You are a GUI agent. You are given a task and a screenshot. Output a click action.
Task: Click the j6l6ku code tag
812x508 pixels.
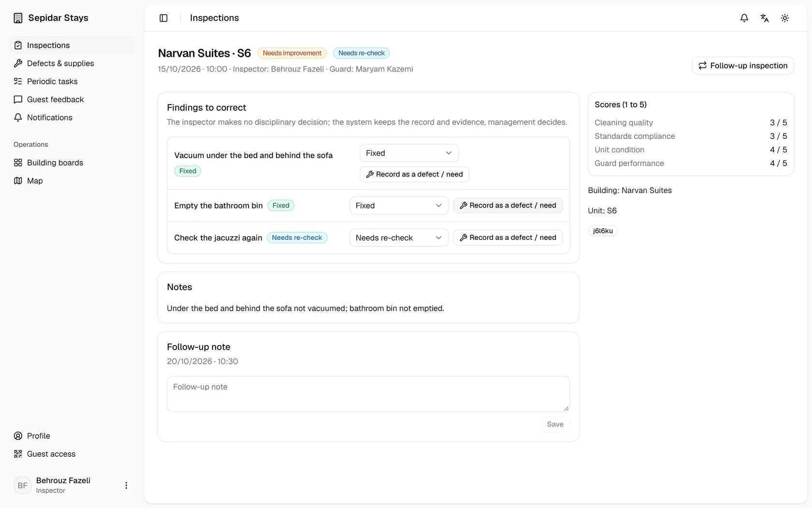(x=603, y=231)
